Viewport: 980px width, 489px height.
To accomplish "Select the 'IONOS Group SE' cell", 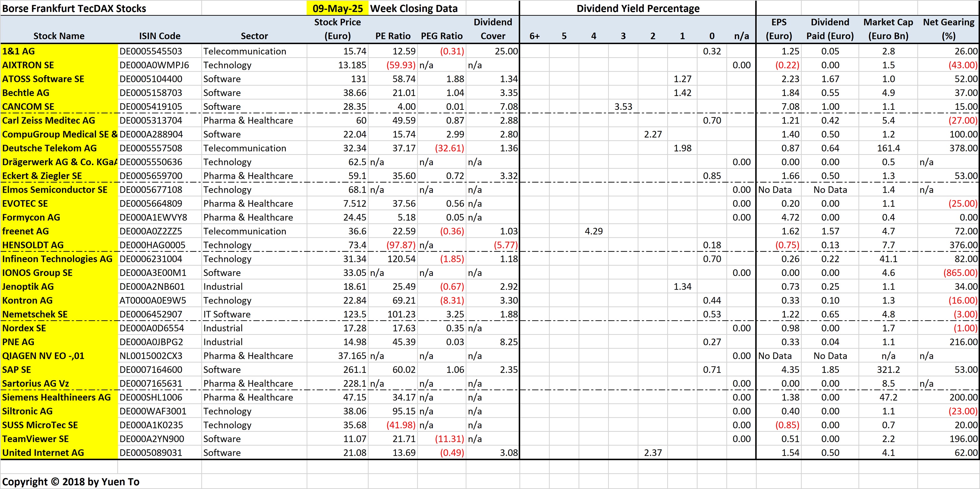I will click(x=59, y=273).
